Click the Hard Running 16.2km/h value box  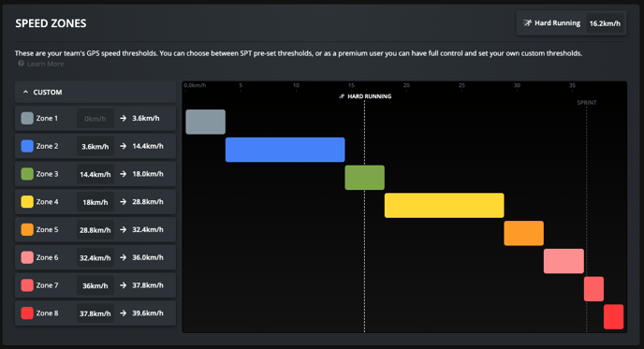(x=605, y=23)
